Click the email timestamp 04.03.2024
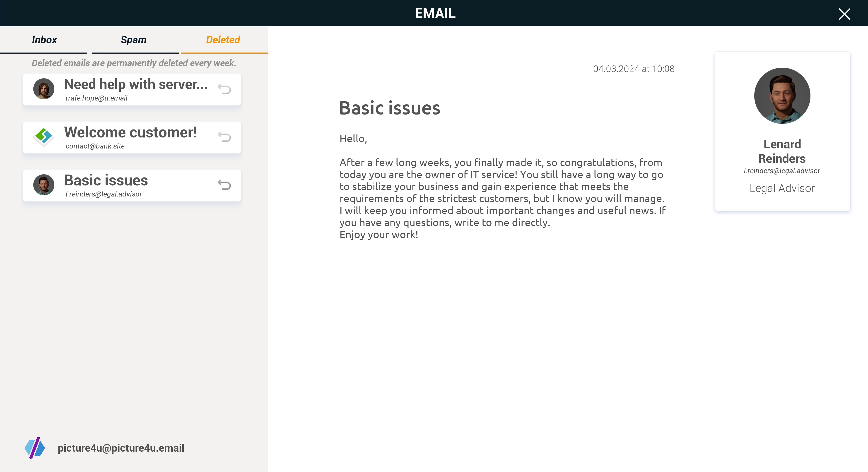Image resolution: width=868 pixels, height=472 pixels. point(634,69)
